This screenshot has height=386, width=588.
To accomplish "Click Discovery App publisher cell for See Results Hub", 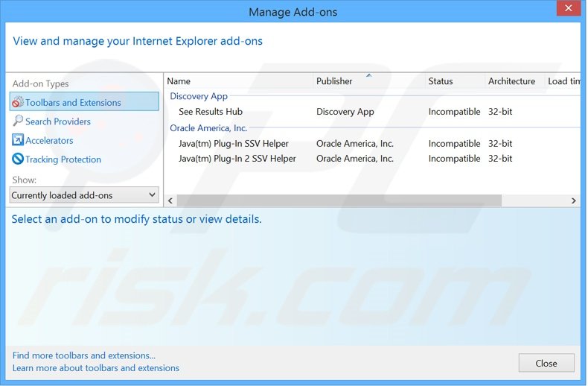I will point(345,112).
